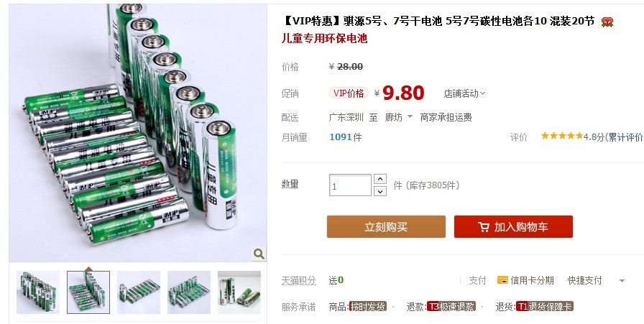This screenshot has height=324, width=644.
Task: Select the first product thumbnail
Action: [38, 292]
